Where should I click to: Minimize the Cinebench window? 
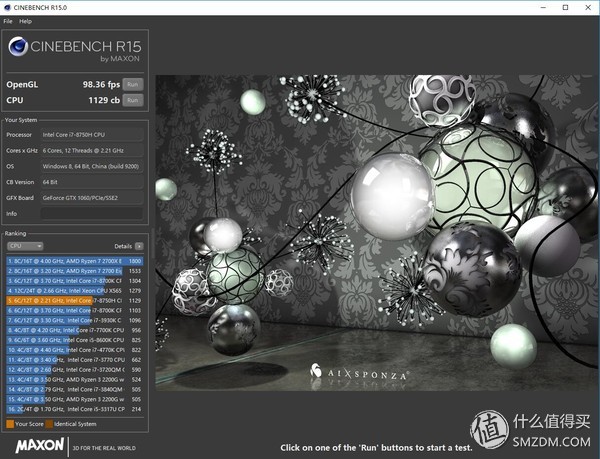tap(543, 8)
